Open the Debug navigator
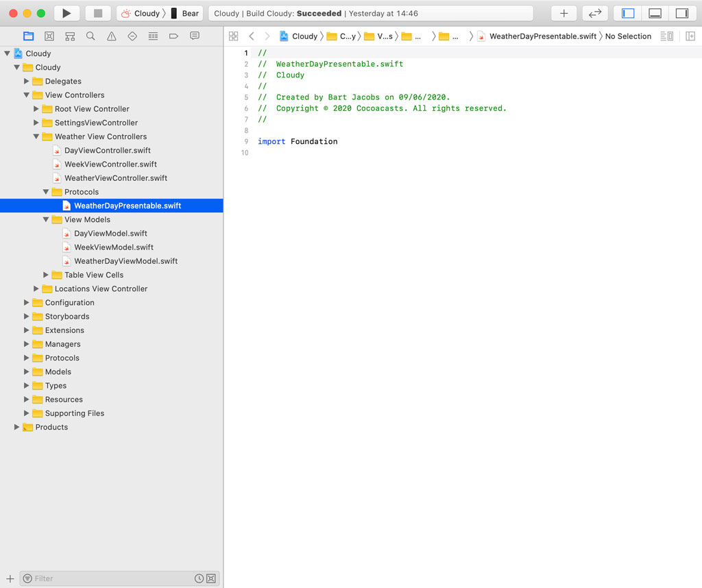Viewport: 702px width, 588px height. click(x=152, y=36)
